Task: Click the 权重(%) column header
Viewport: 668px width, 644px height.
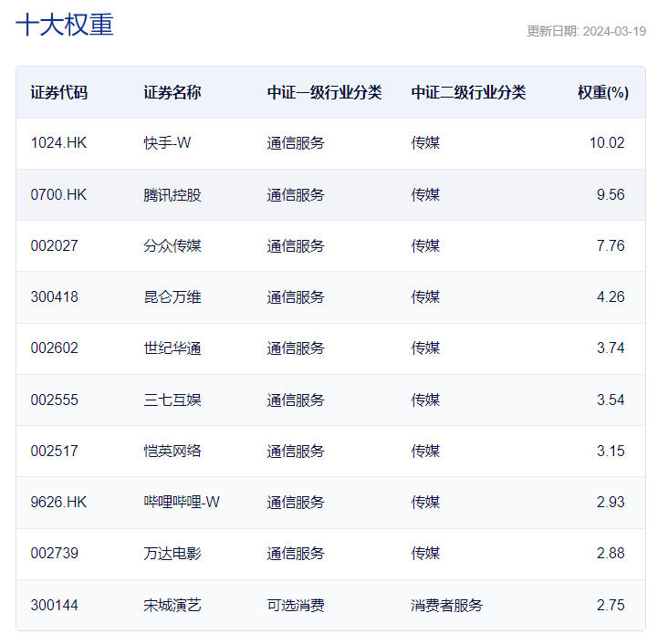Action: [x=603, y=92]
